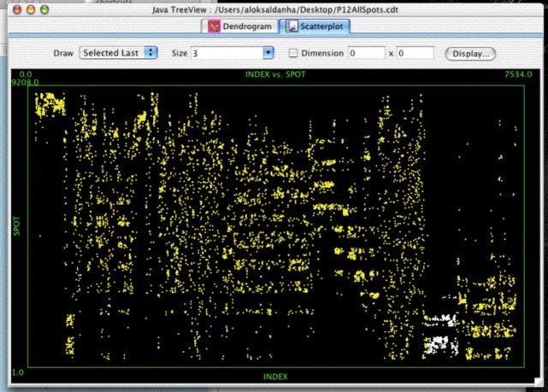Select the Scatterplot tab
Image resolution: width=548 pixels, height=392 pixels.
click(314, 27)
